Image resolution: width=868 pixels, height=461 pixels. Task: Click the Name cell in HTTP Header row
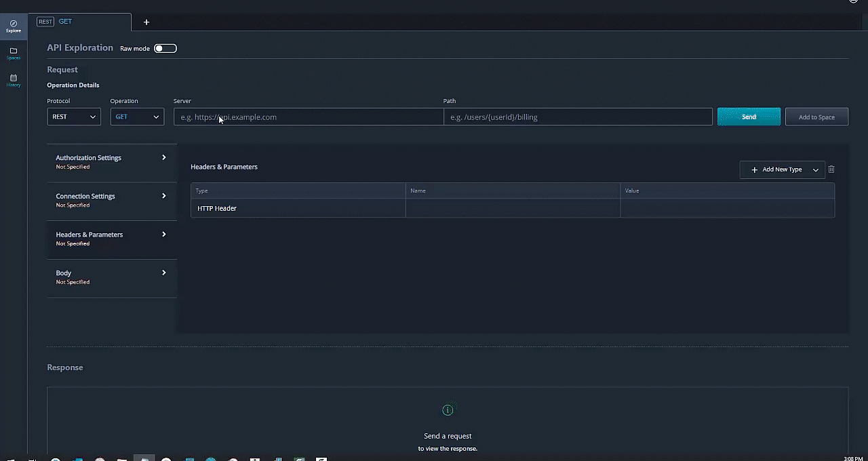pos(513,208)
